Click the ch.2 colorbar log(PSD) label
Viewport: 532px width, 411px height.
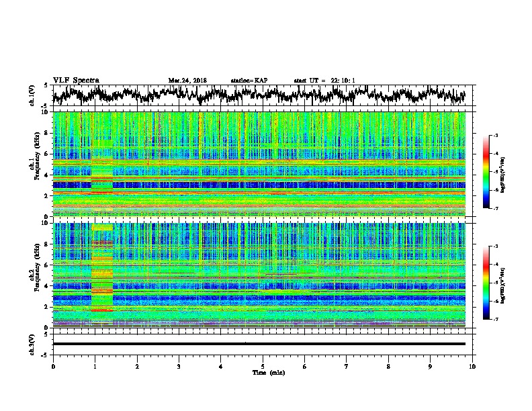pos(502,286)
